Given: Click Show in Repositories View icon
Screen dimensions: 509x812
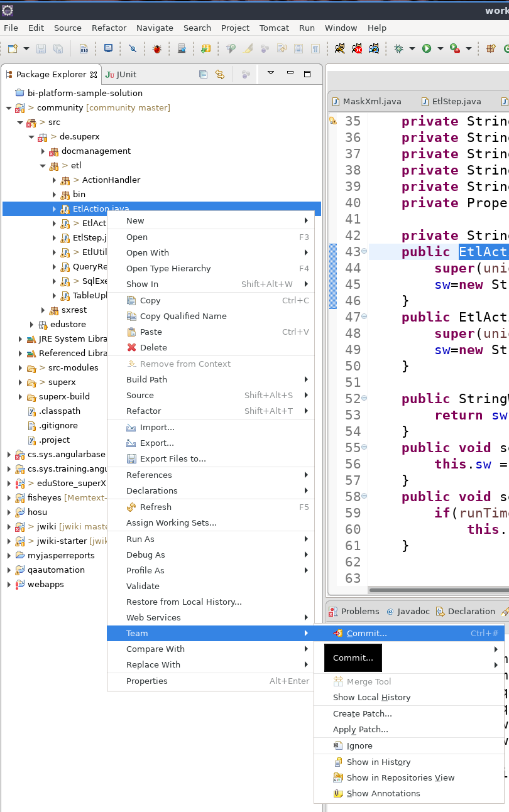Looking at the screenshot, I should point(338,777).
